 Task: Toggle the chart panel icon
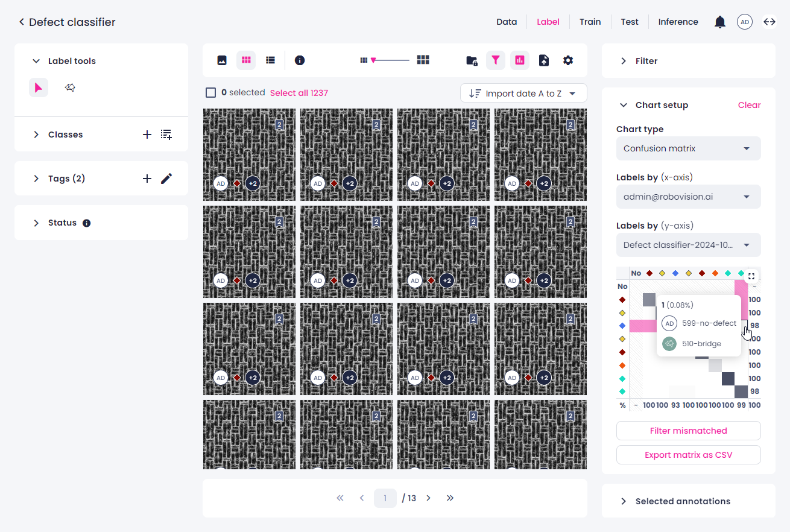(x=520, y=60)
